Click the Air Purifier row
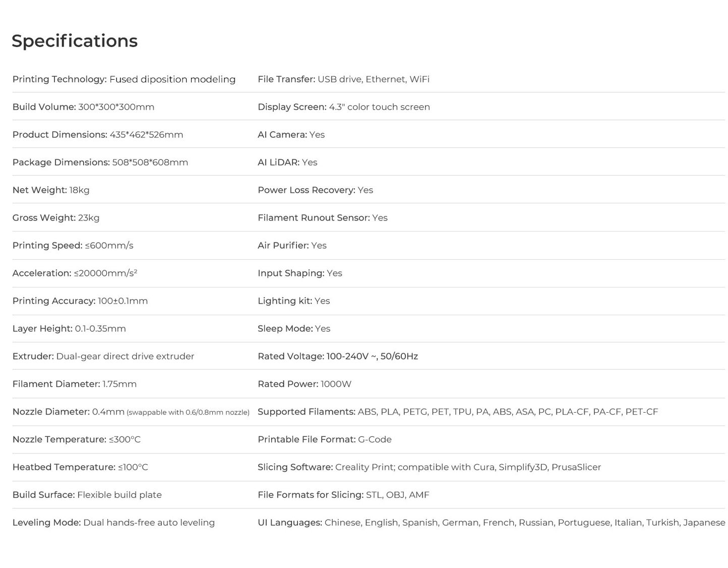728x568 pixels. (x=292, y=246)
